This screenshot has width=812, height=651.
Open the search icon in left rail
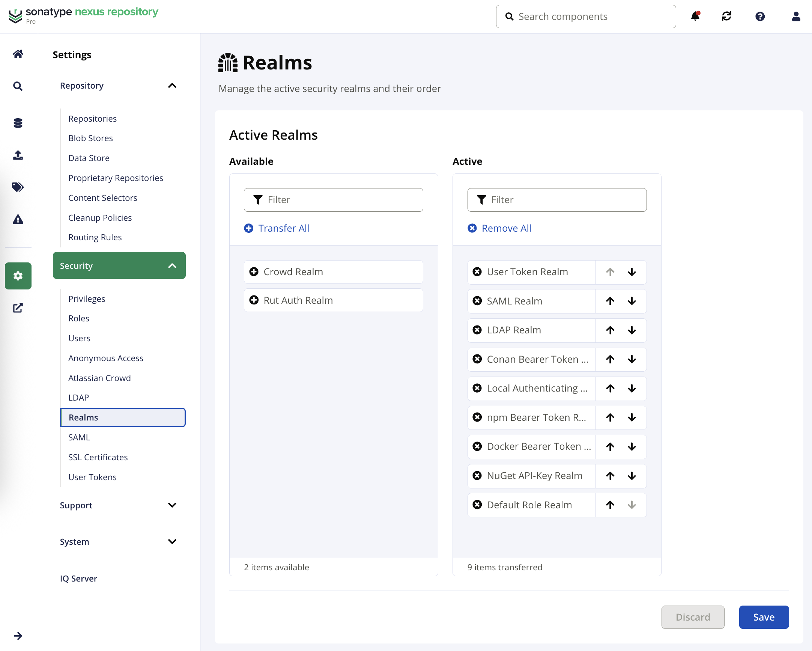pyautogui.click(x=18, y=86)
